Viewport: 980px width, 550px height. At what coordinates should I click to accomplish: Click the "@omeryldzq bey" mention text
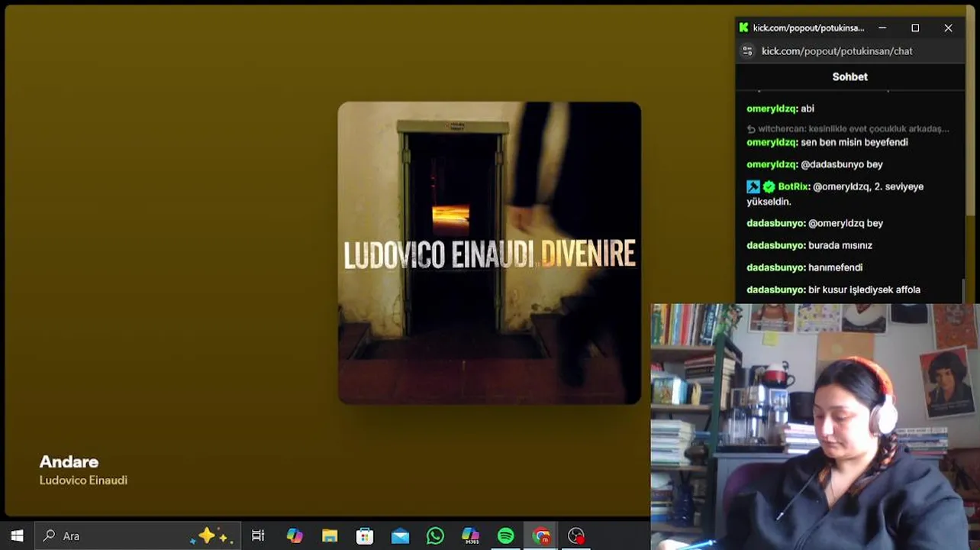tap(846, 223)
